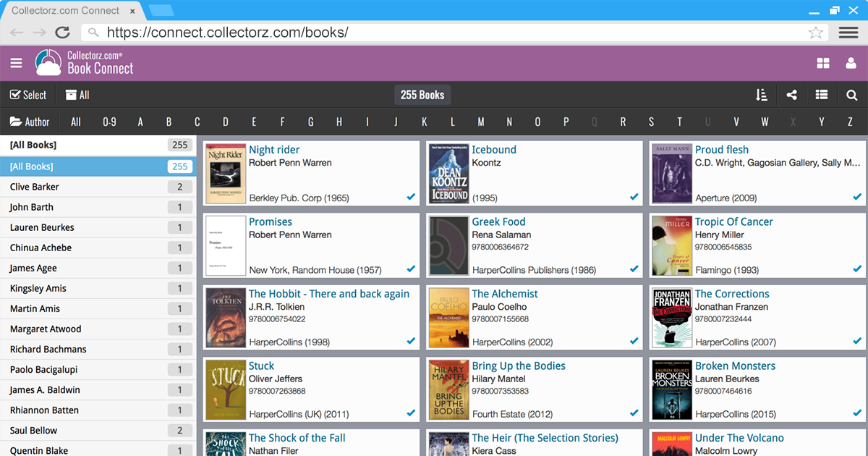Viewport: 868px width, 456px height.
Task: Click the Night rider cover thumbnail
Action: [x=226, y=173]
